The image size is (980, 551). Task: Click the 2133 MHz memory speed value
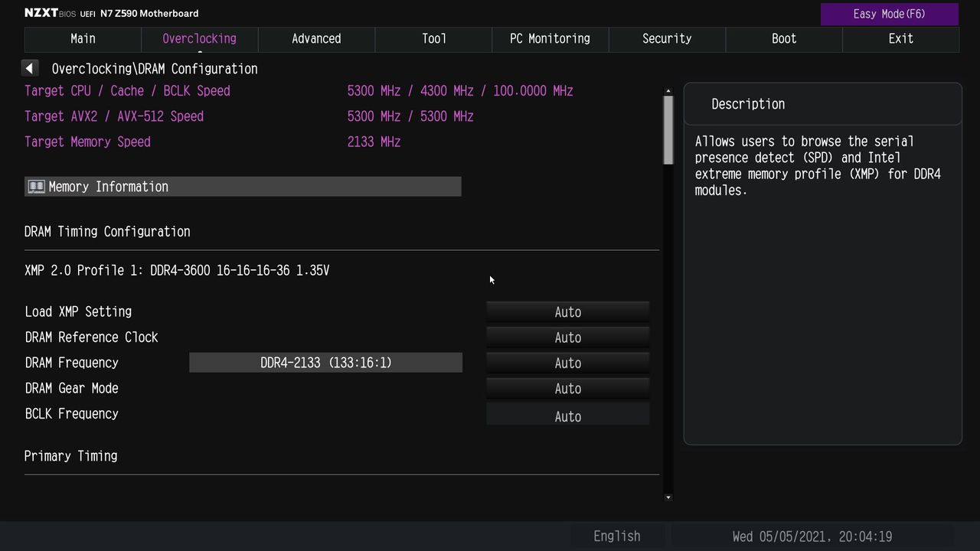point(374,142)
